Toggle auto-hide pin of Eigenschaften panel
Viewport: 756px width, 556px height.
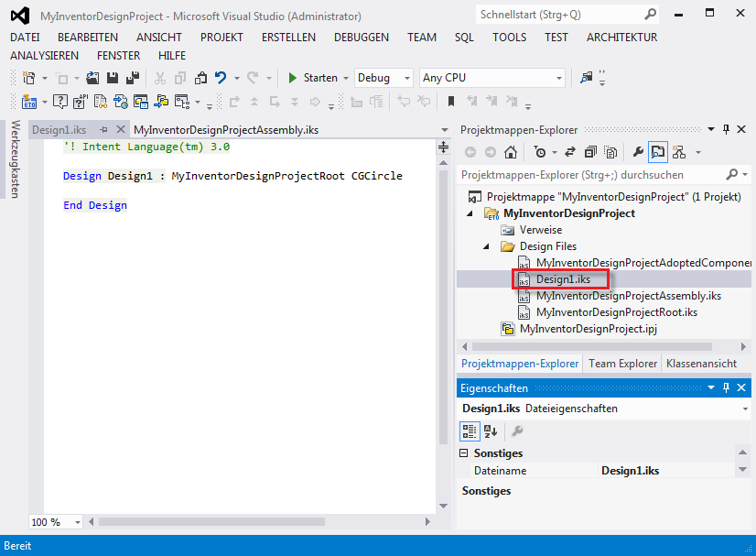pos(726,387)
